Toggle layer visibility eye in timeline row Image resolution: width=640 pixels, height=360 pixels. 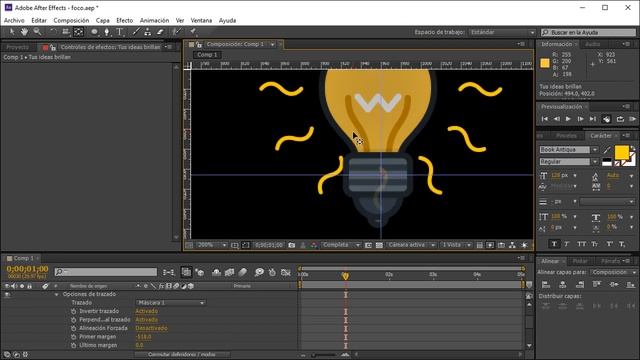tap(7, 295)
